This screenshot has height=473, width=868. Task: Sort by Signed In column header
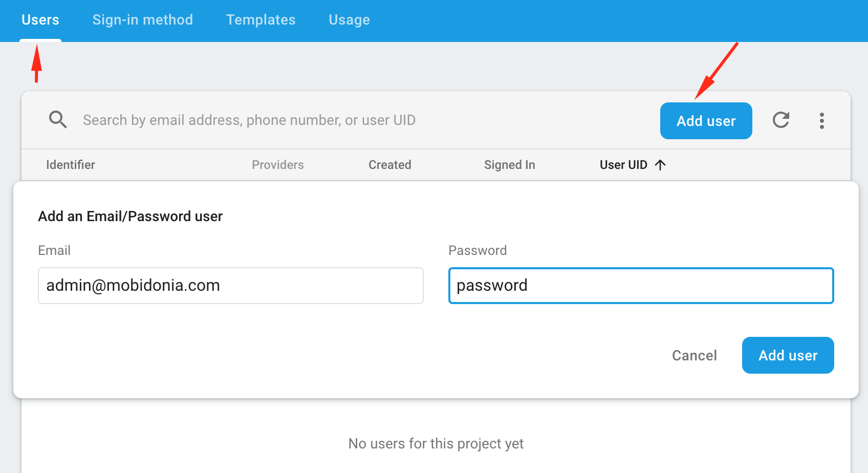(510, 165)
